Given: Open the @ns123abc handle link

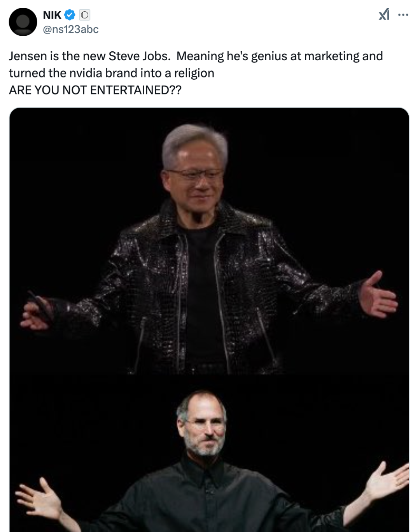Looking at the screenshot, I should [x=70, y=29].
